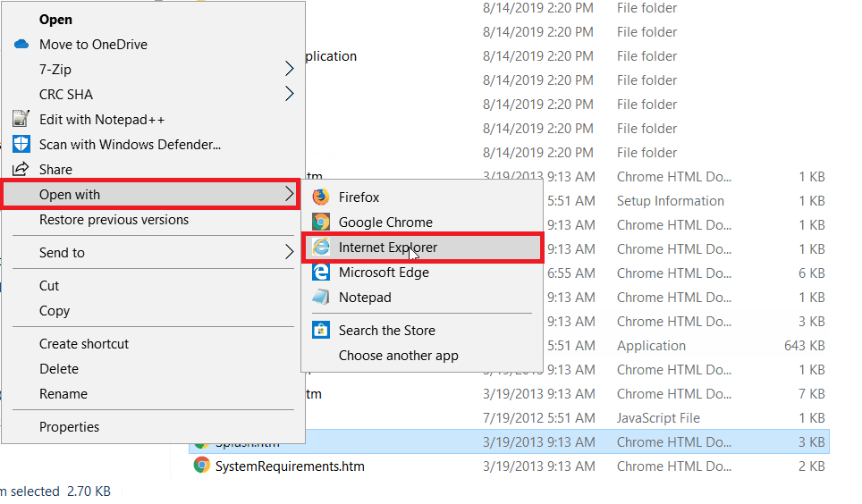Click the Notepad++ icon

point(21,120)
